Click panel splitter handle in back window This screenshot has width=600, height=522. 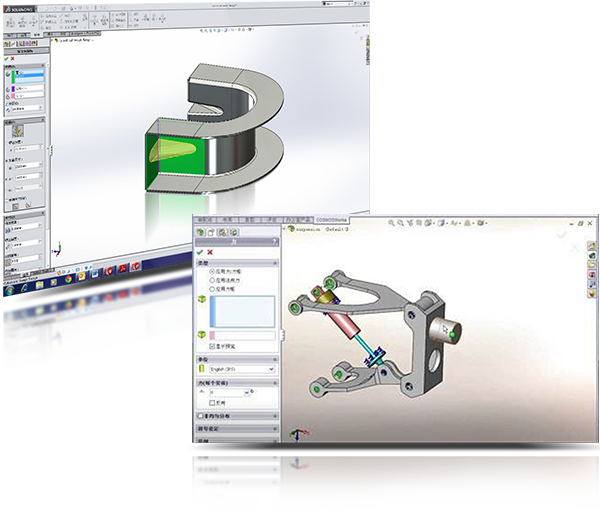point(51,150)
